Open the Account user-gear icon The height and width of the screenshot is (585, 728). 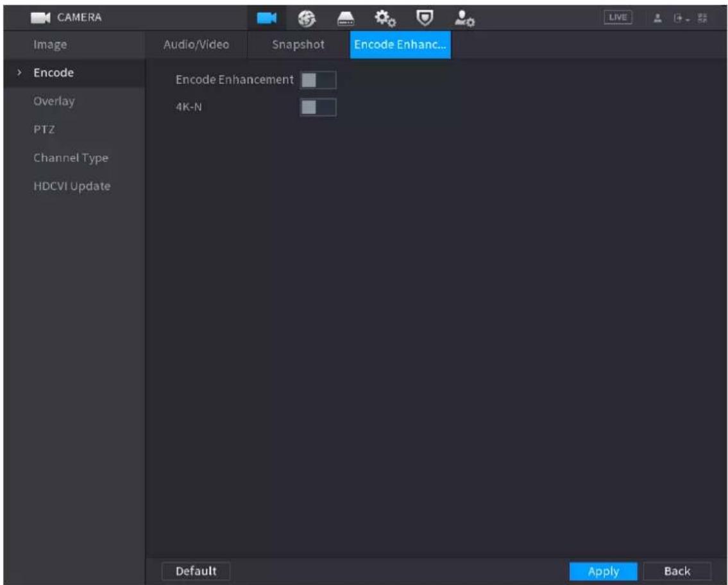(464, 19)
